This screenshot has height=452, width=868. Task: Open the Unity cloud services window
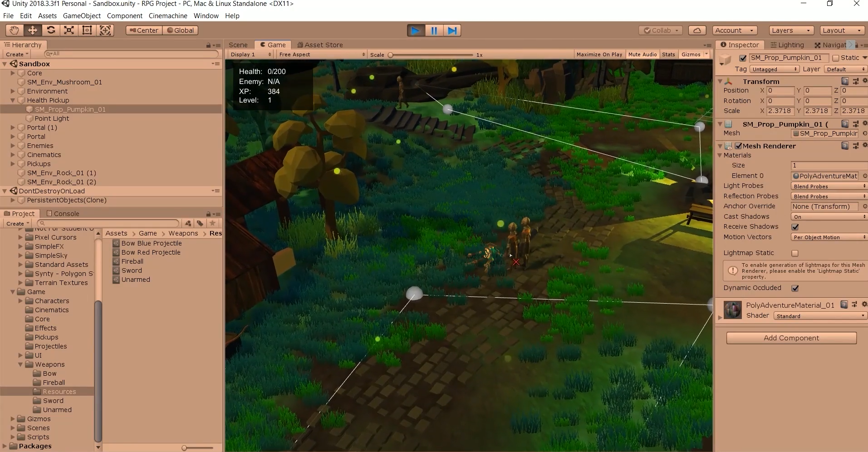click(697, 30)
